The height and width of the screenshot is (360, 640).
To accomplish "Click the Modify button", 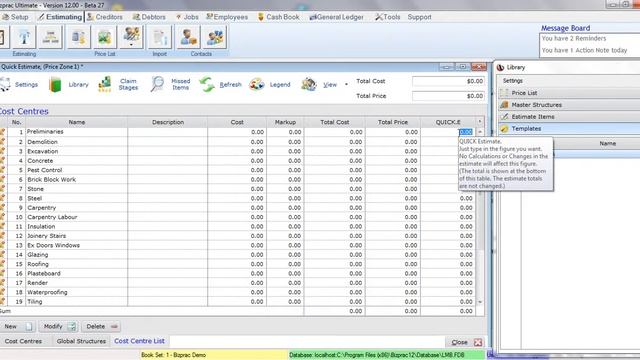I will (x=60, y=327).
